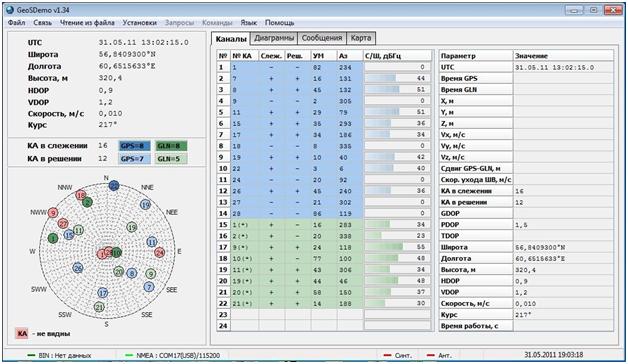The height and width of the screenshot is (364, 628).
Task: Click satellite cell 9(*) in channel 17
Action: click(x=244, y=247)
